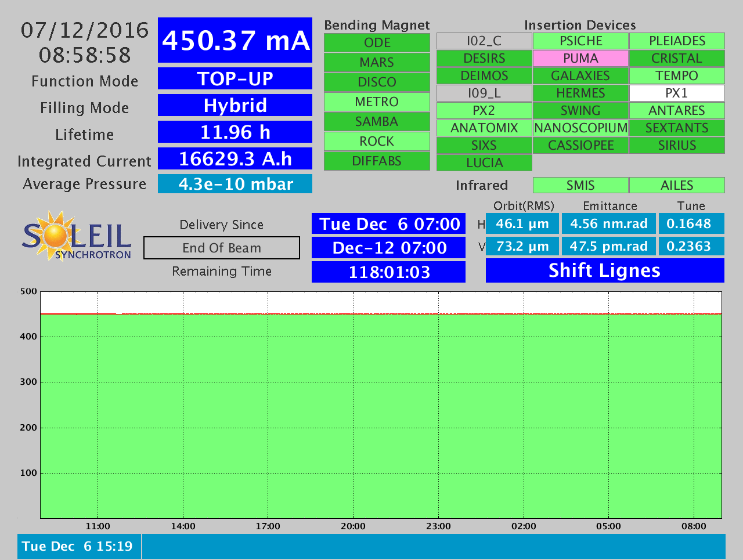This screenshot has height=560, width=743.
Task: Click the 16629.3 A.h integrated current
Action: point(235,158)
